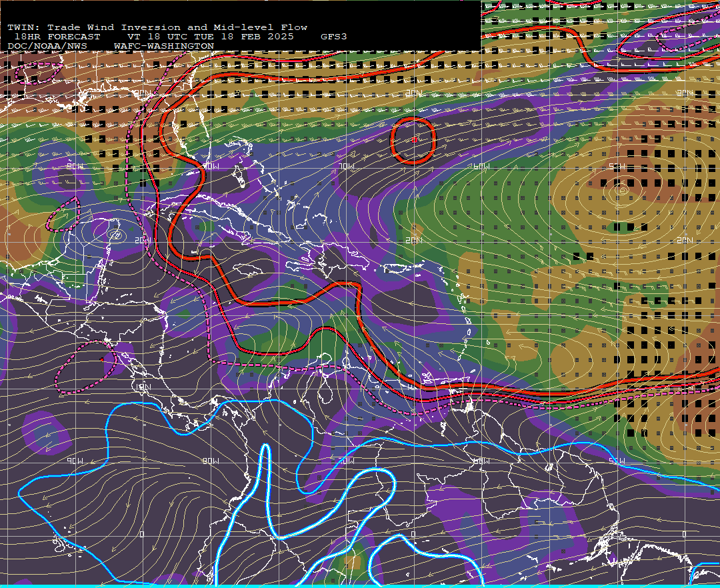Click the "WAFC-WASHINGTON" text

(x=164, y=47)
